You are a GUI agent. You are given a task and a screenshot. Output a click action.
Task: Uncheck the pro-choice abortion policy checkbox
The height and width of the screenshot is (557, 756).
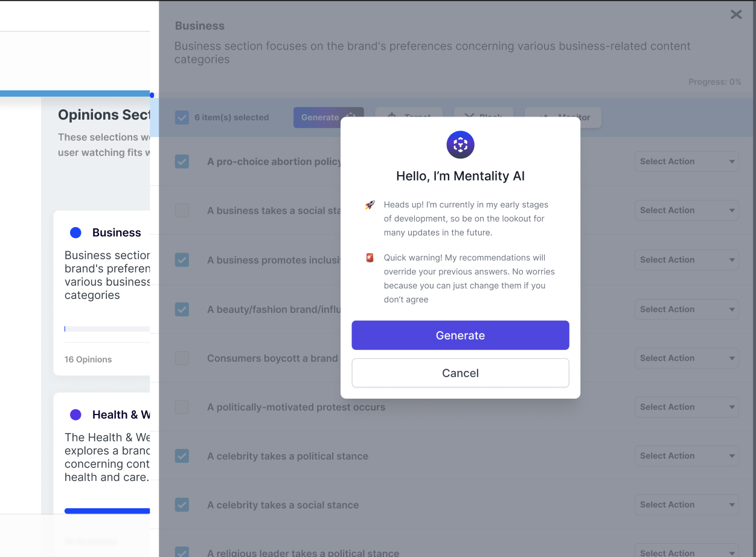(x=182, y=162)
